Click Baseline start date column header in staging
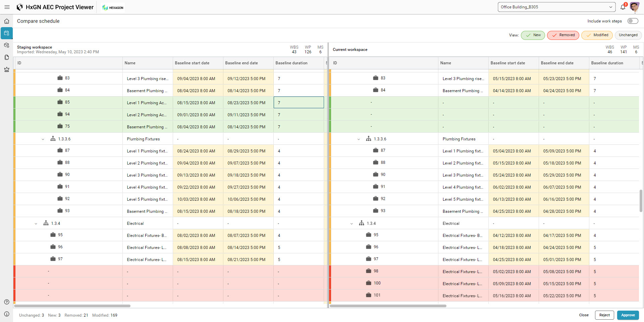 192,63
